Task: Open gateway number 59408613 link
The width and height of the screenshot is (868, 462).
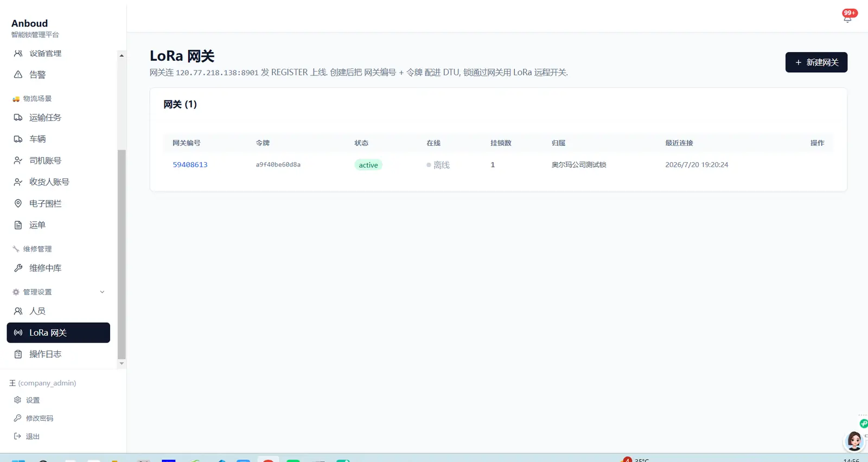Action: 190,165
